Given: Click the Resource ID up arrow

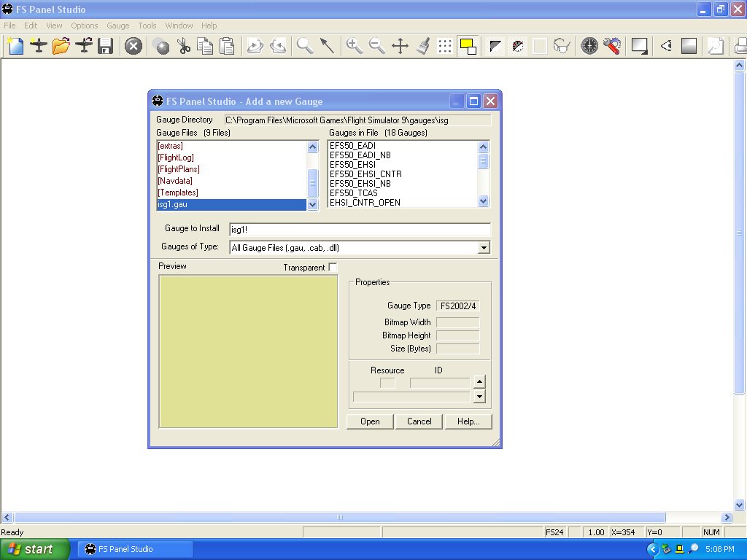Looking at the screenshot, I should [480, 382].
